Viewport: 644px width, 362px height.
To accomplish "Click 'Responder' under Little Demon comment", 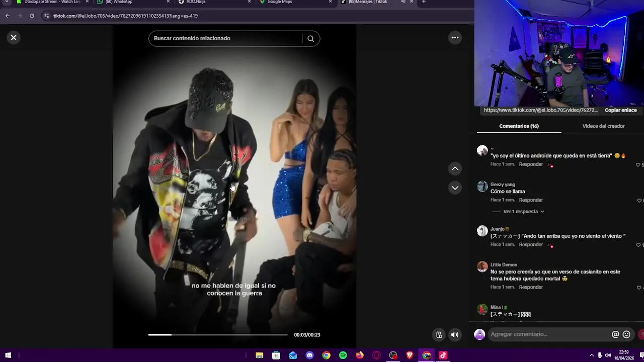I will 531,287.
